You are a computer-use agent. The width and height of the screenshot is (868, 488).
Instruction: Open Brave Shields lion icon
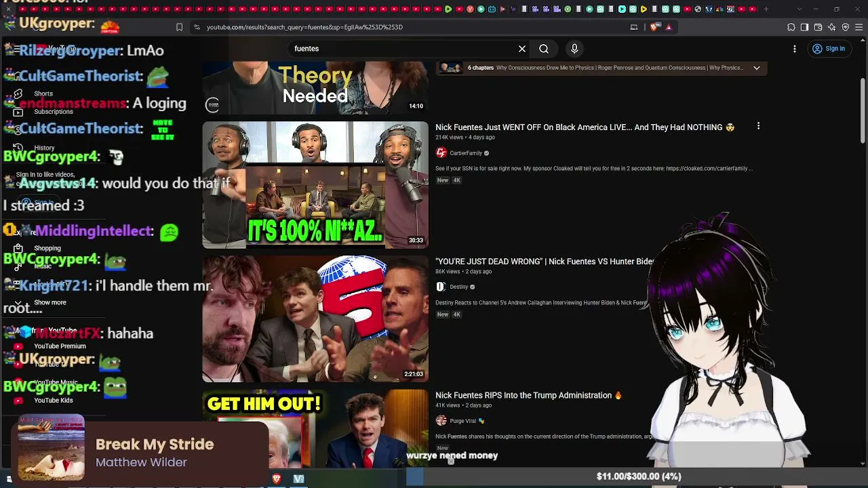[654, 27]
